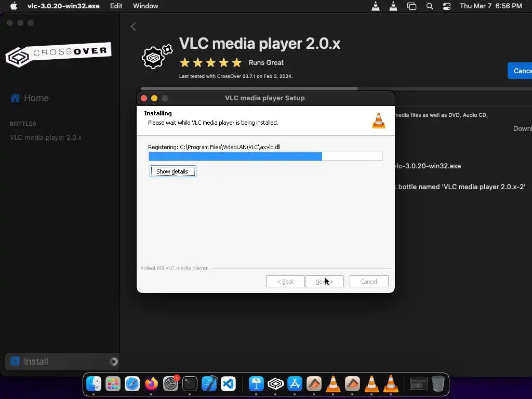The width and height of the screenshot is (532, 399).
Task: Launch Terminal from the Dock
Action: pos(190,384)
